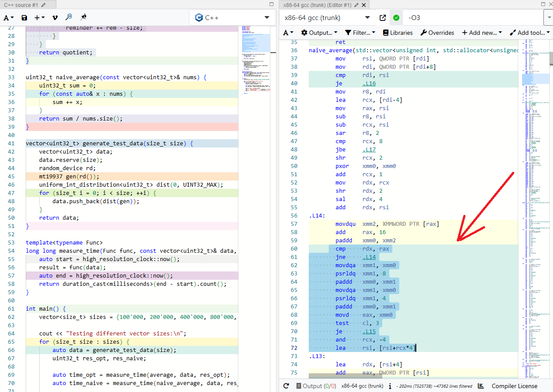Image resolution: width=553 pixels, height=392 pixels.
Task: Show compiler info via the i icon
Action: 390,386
